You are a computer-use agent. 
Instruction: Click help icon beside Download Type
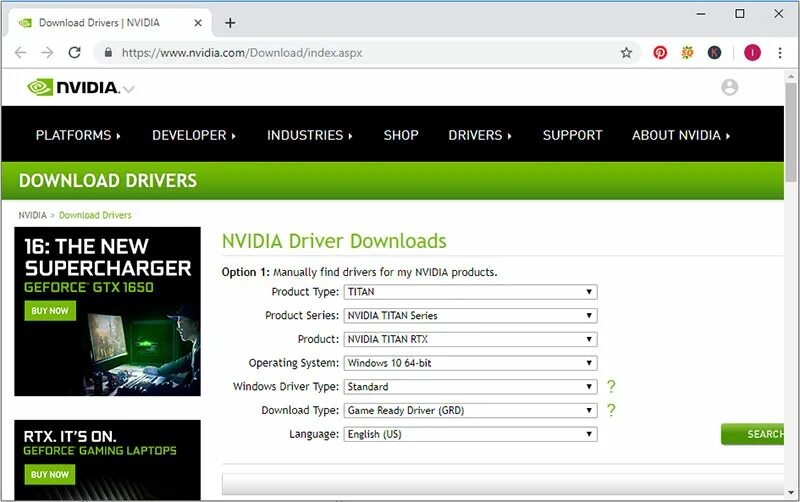[611, 410]
